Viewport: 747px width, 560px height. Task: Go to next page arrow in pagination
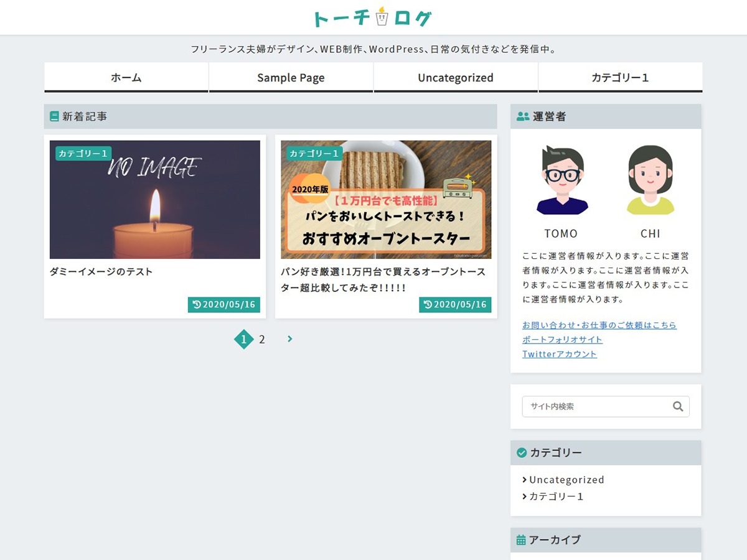289,339
